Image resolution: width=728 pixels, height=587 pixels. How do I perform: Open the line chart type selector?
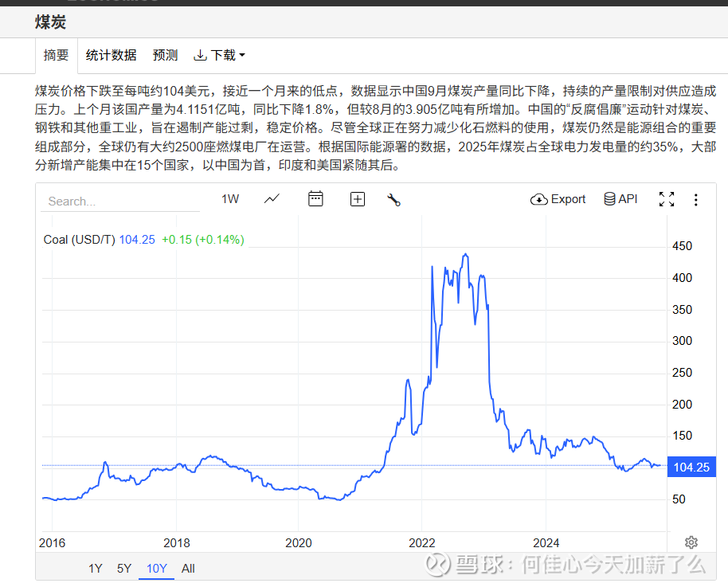point(272,199)
